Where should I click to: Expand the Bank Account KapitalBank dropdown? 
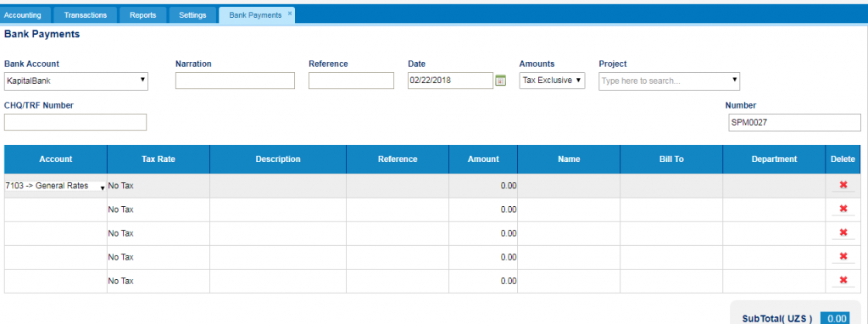coord(76,81)
